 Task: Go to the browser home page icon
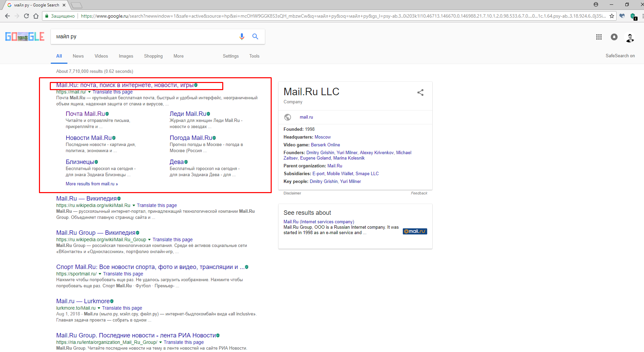(x=36, y=16)
